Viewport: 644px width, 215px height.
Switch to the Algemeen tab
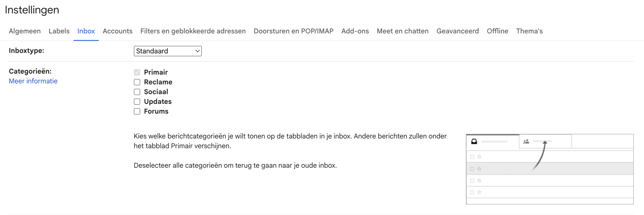tap(25, 31)
